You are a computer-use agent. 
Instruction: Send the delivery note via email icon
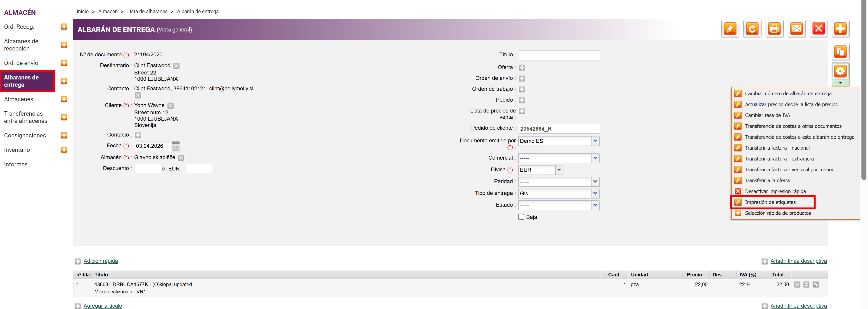(796, 29)
